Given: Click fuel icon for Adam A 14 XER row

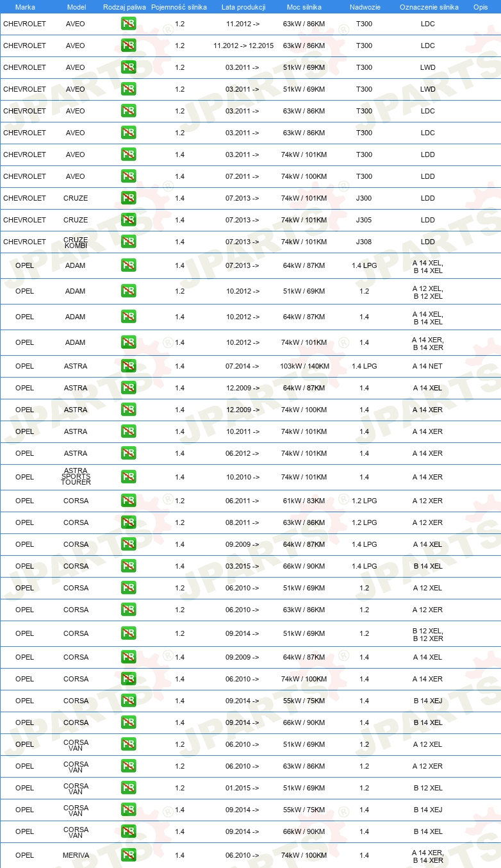Looking at the screenshot, I should point(129,342).
